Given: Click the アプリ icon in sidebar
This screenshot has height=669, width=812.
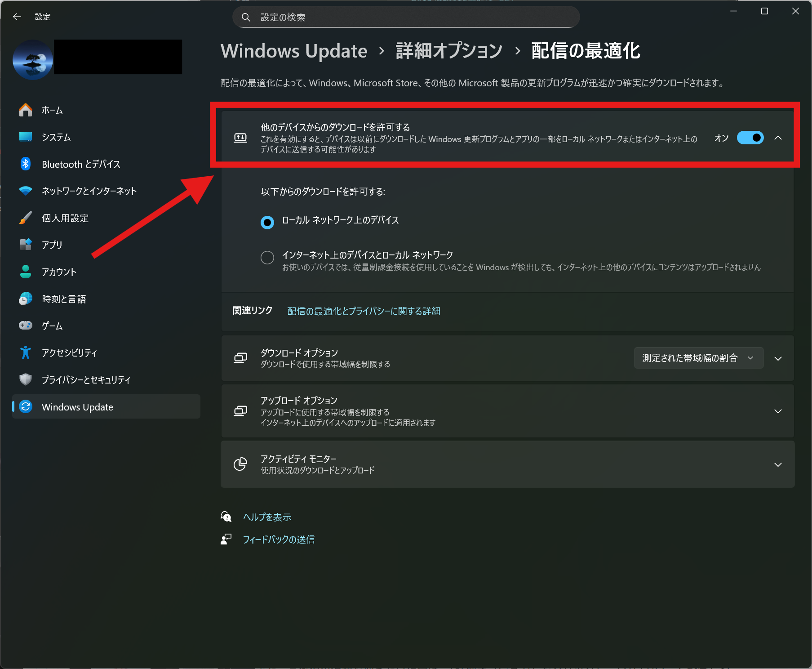Looking at the screenshot, I should [26, 245].
